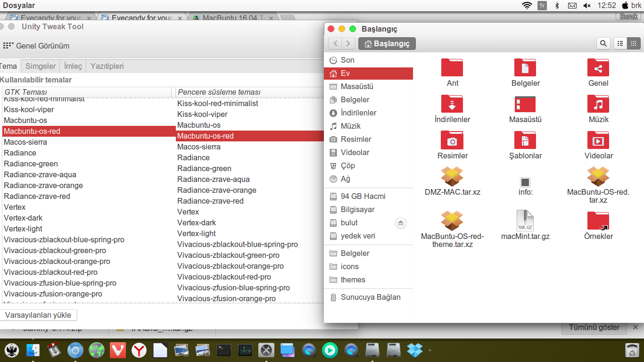The height and width of the screenshot is (362, 644).
Task: Click the search icon in file manager
Action: [603, 44]
